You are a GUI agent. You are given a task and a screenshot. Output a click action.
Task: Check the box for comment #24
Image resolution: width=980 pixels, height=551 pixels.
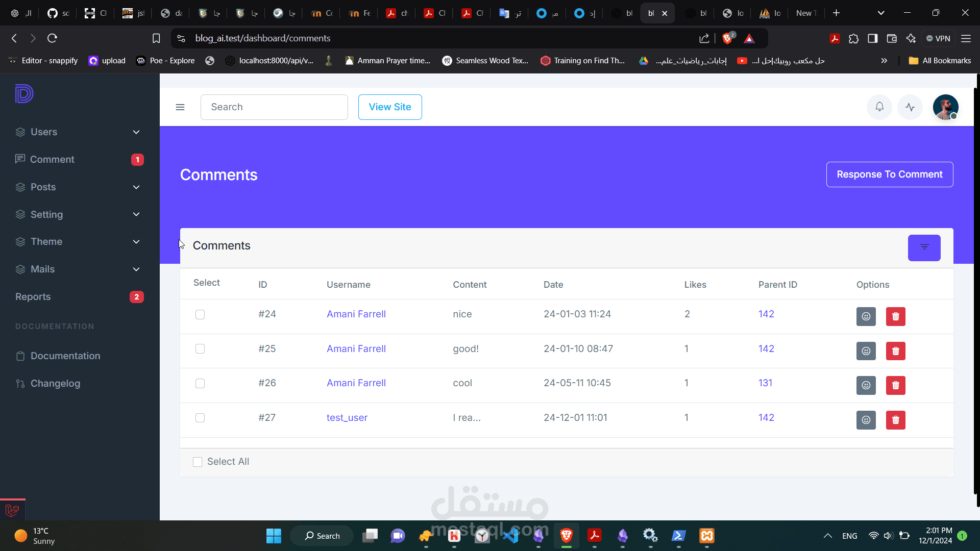[x=200, y=315]
